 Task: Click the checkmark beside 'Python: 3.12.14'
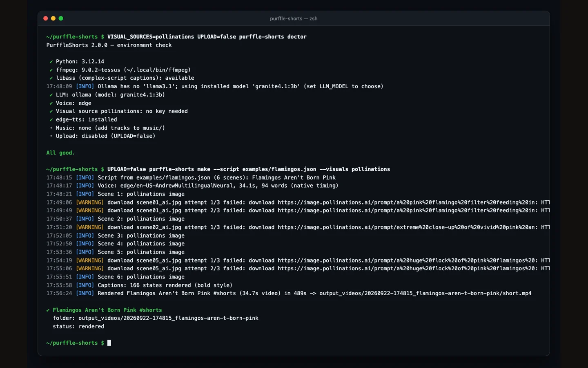point(51,62)
